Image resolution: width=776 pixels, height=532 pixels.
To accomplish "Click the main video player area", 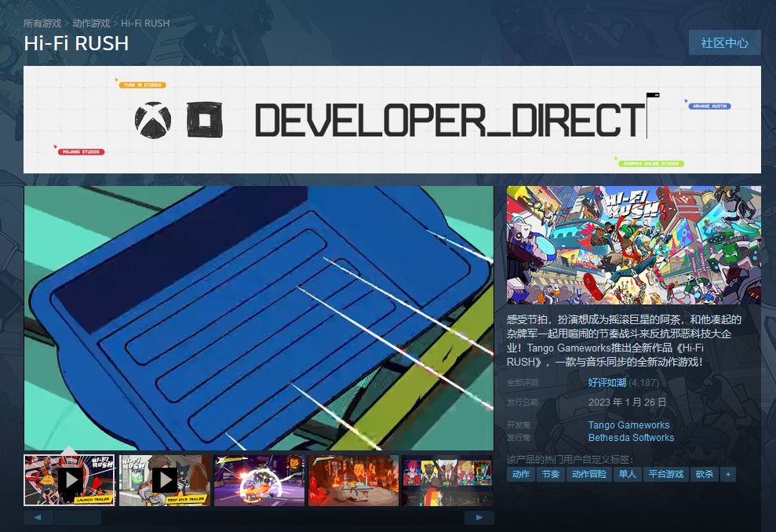I will click(259, 319).
